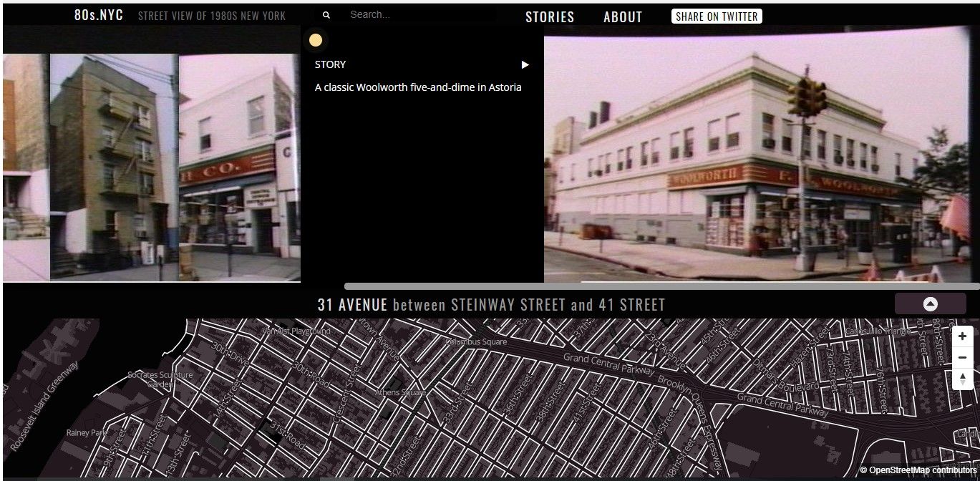Click the Share on Twitter button

717,16
